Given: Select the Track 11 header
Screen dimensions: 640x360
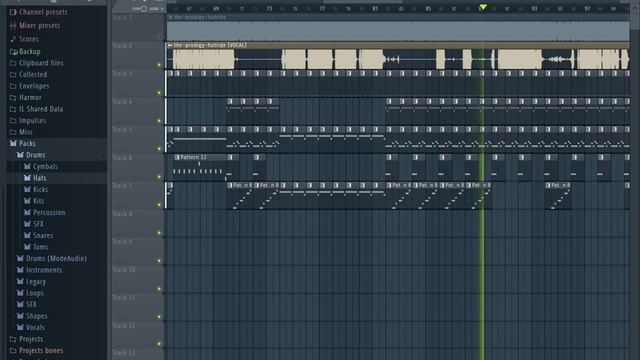Looking at the screenshot, I should [138, 307].
